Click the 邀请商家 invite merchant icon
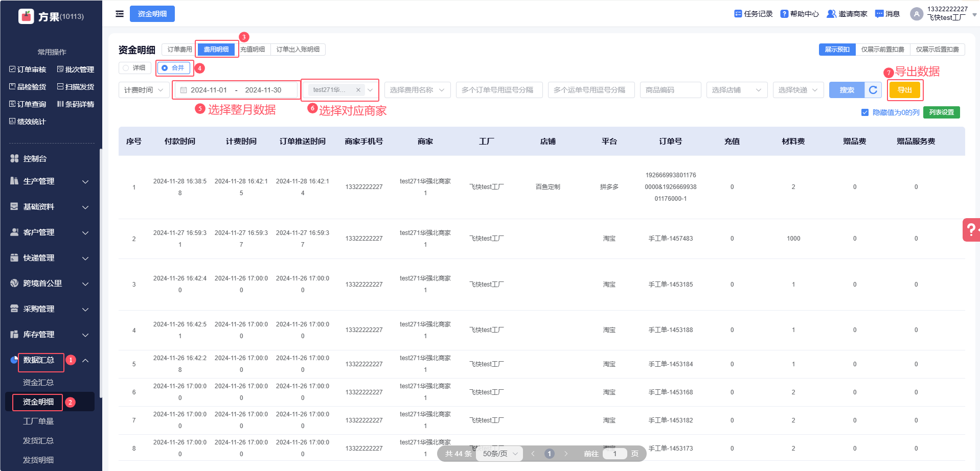 (x=831, y=14)
